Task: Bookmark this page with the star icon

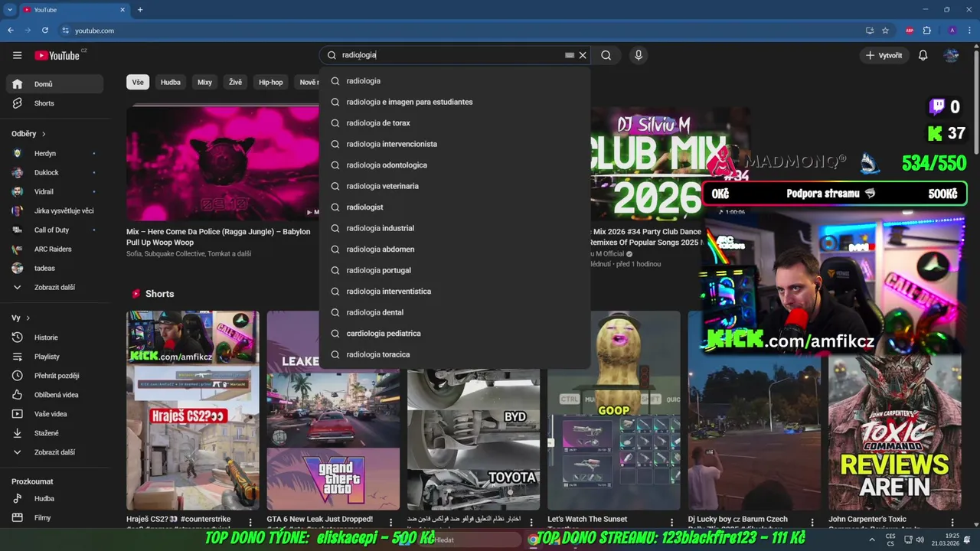Action: [886, 31]
